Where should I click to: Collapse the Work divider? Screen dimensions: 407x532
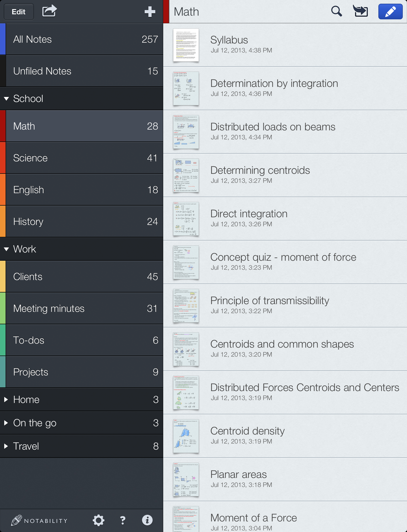click(6, 249)
